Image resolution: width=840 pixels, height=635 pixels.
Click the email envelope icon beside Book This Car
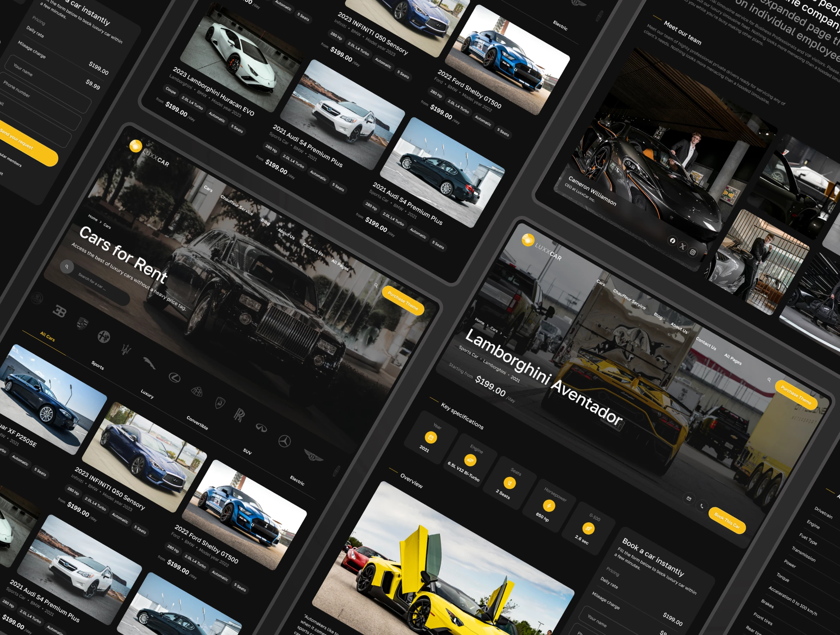click(689, 498)
